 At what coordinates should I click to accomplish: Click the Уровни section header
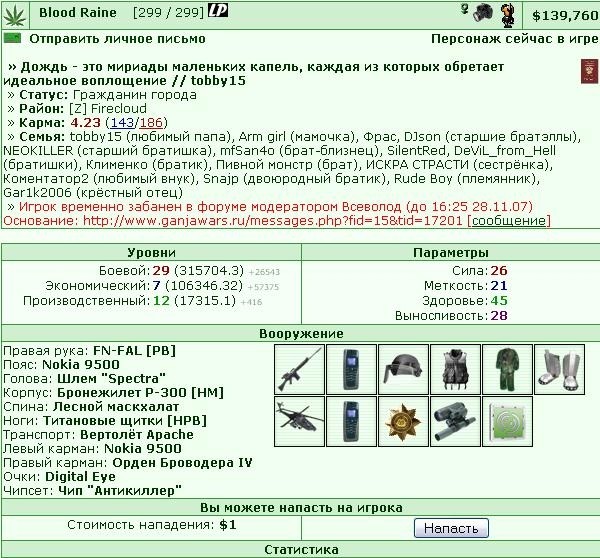click(152, 253)
